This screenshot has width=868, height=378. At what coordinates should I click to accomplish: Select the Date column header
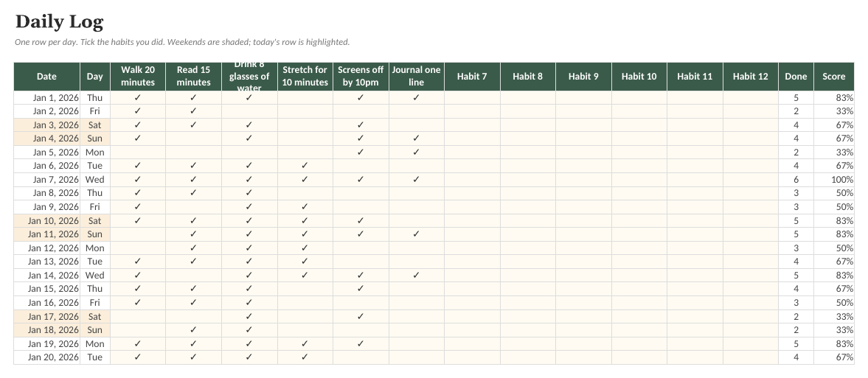tap(46, 77)
